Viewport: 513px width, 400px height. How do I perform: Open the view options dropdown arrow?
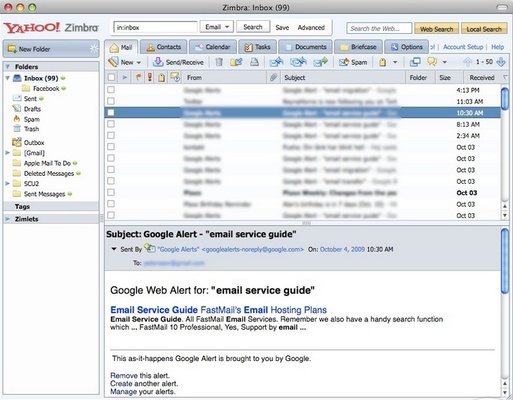[x=444, y=62]
